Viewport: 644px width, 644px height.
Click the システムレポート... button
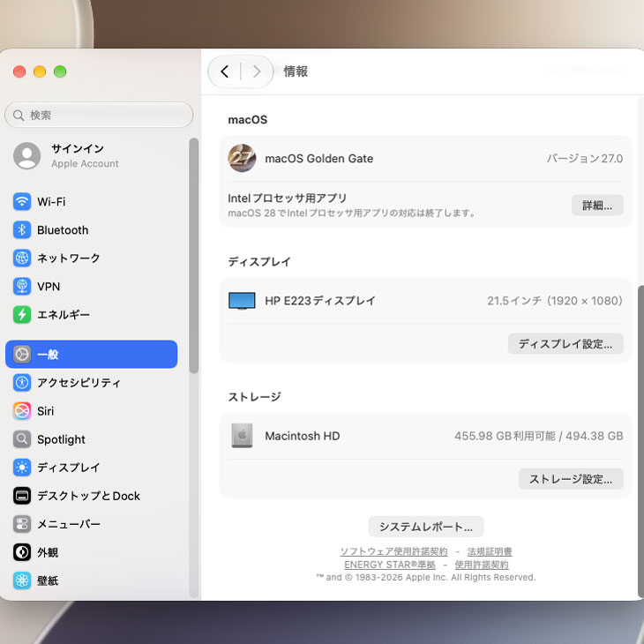click(426, 527)
